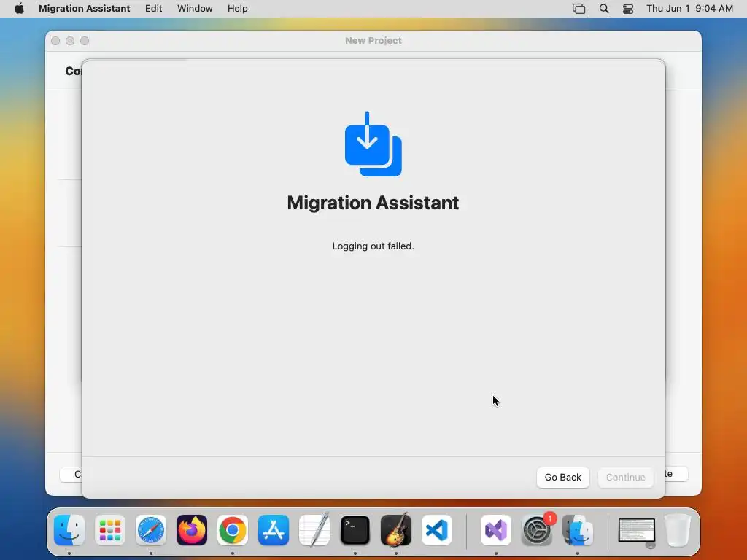747x560 pixels.
Task: Click the dimmed Continue button
Action: click(x=625, y=477)
